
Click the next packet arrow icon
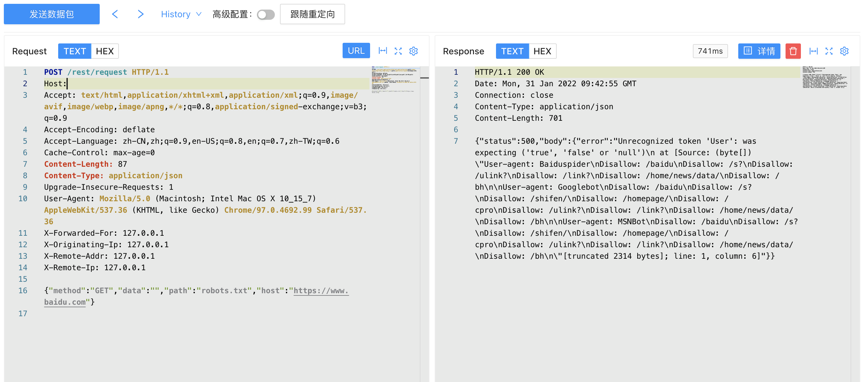click(141, 14)
